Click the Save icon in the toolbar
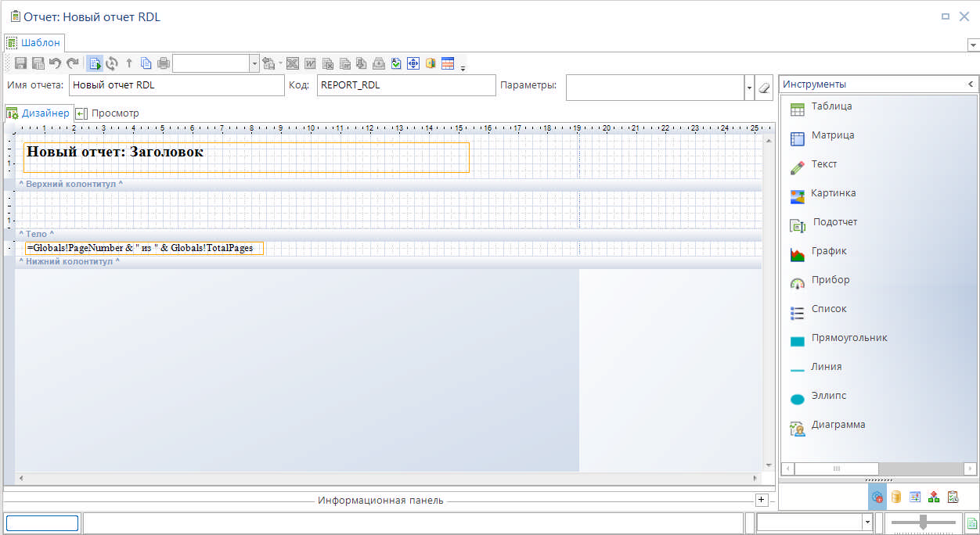 coord(21,63)
